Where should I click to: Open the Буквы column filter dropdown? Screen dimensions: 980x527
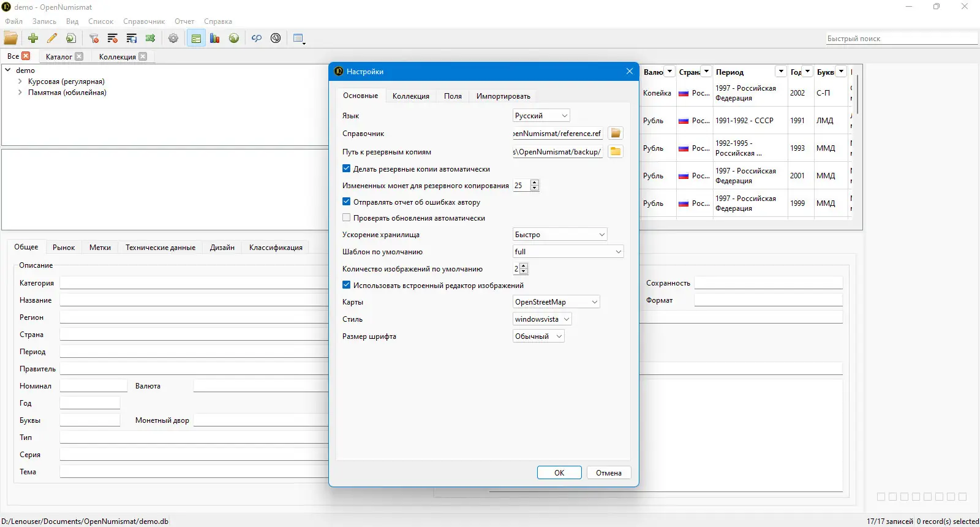[841, 72]
